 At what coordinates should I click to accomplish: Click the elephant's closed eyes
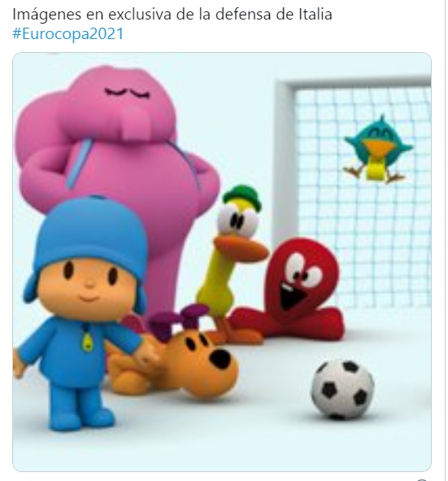click(x=127, y=92)
